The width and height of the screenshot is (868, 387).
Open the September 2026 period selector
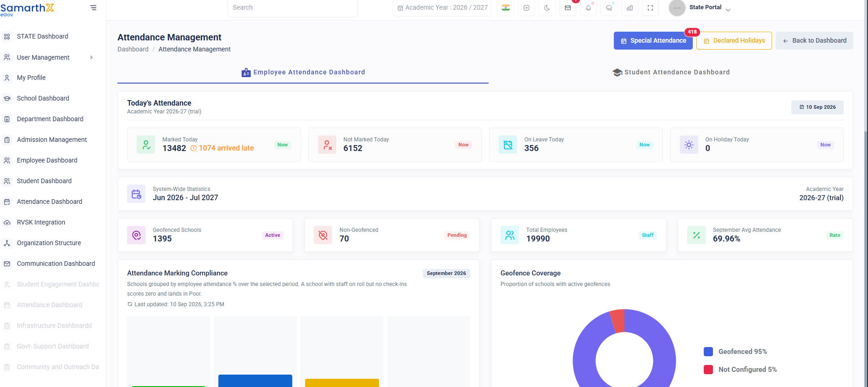point(446,273)
